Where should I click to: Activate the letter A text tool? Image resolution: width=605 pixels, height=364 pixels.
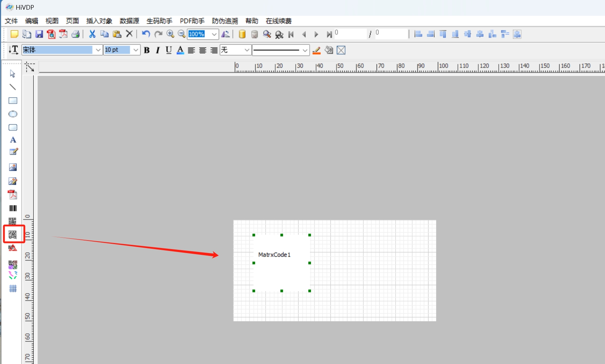pos(13,140)
